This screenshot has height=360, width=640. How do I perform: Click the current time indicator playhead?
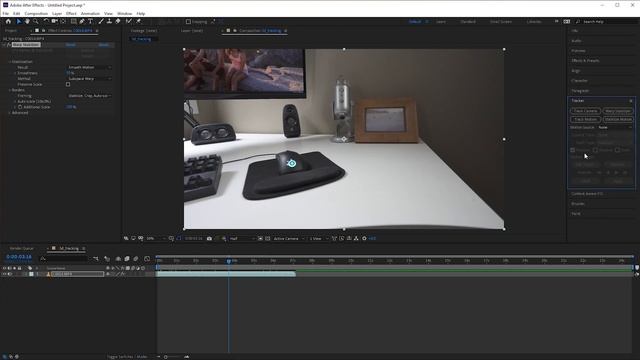(229, 260)
